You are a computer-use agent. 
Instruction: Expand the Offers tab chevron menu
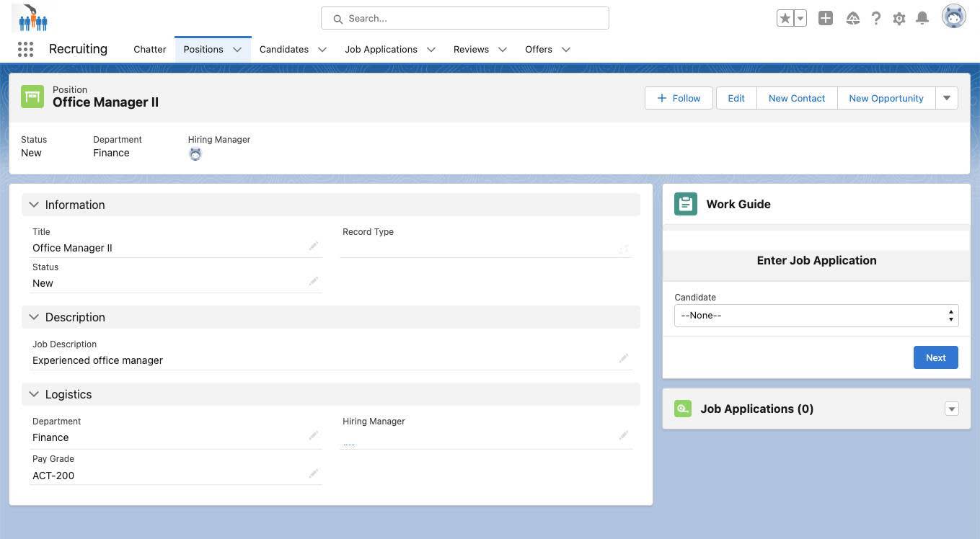566,50
